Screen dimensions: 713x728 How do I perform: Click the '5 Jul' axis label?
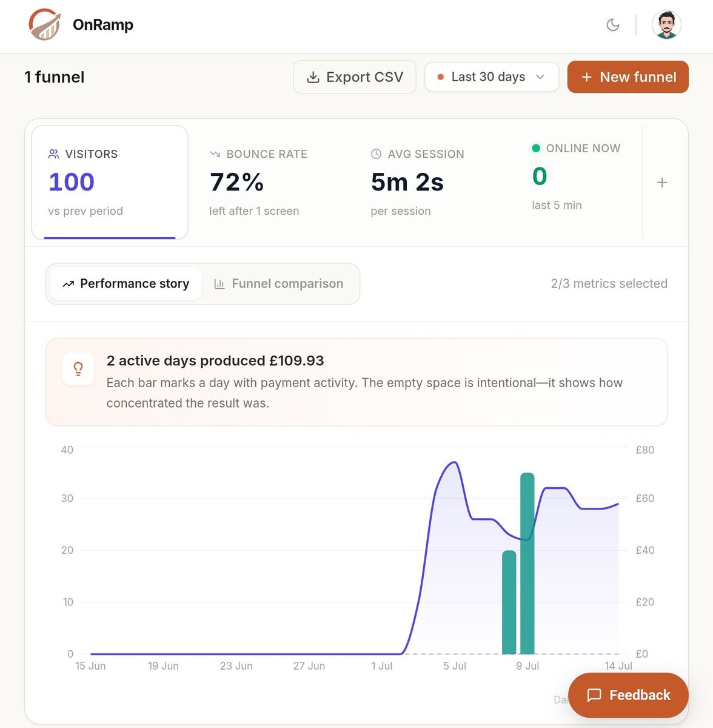point(455,666)
